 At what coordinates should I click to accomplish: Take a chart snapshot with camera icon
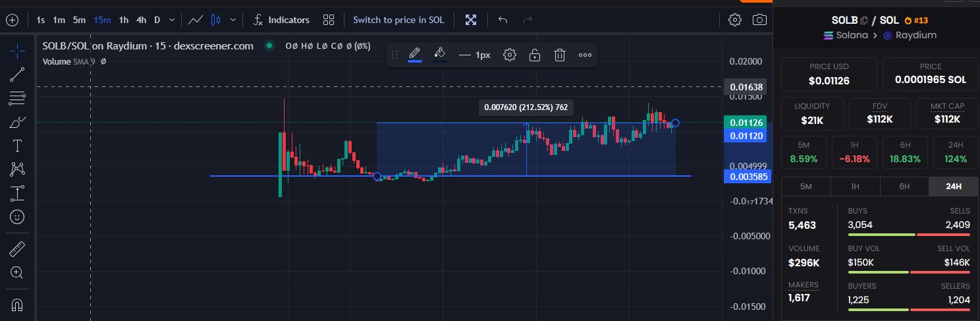[x=759, y=20]
